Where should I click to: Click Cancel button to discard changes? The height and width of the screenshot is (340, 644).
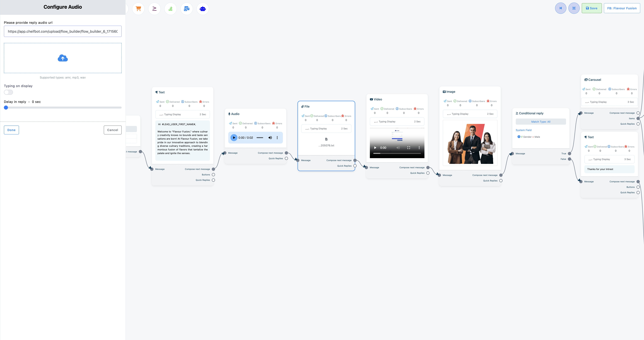112,130
